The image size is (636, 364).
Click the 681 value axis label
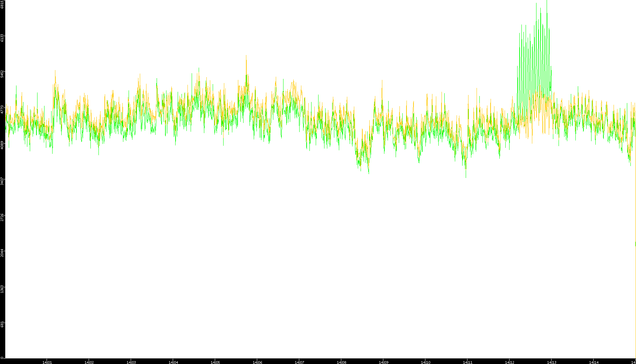pyautogui.click(x=2, y=324)
